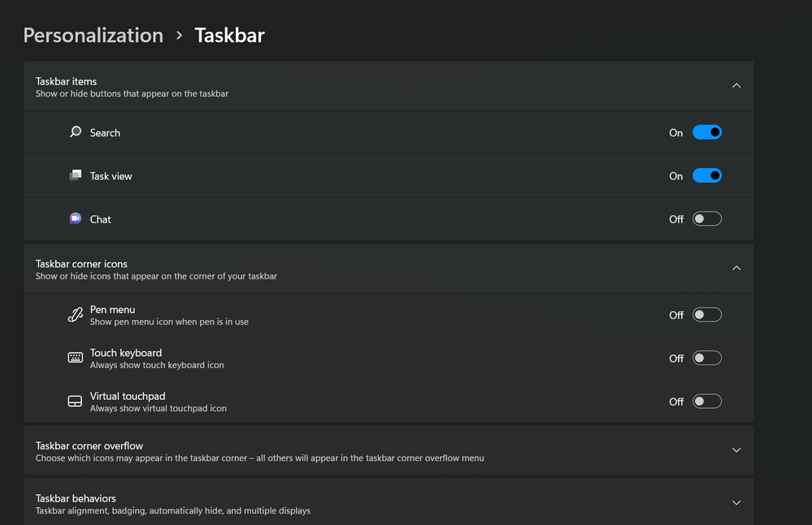Screen dimensions: 812x525
Task: Turn off the Search toggle
Action: (x=706, y=132)
